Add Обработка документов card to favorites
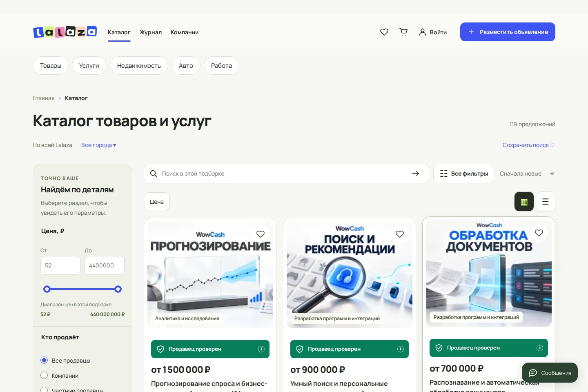 pos(539,233)
